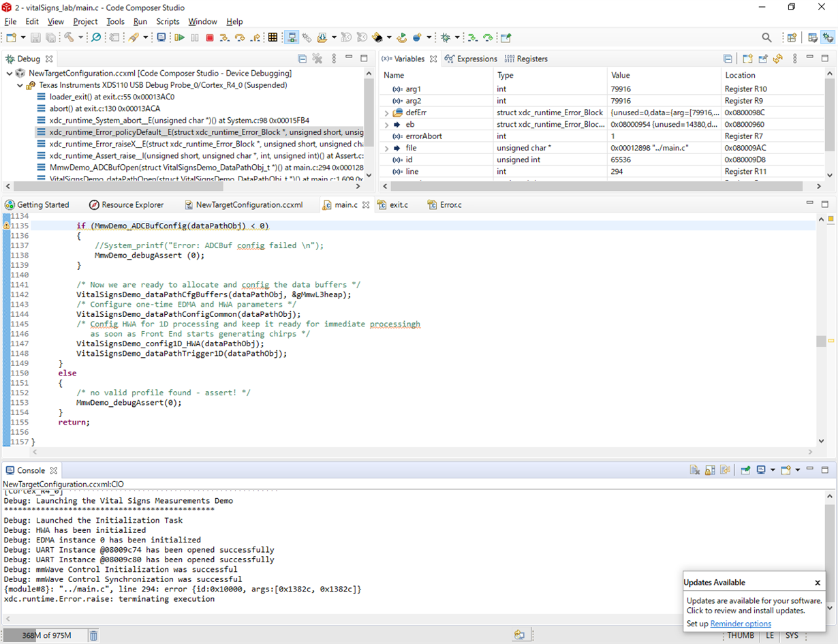Open the Variables view kebab menu
Viewport: 838px width, 644px height.
794,59
